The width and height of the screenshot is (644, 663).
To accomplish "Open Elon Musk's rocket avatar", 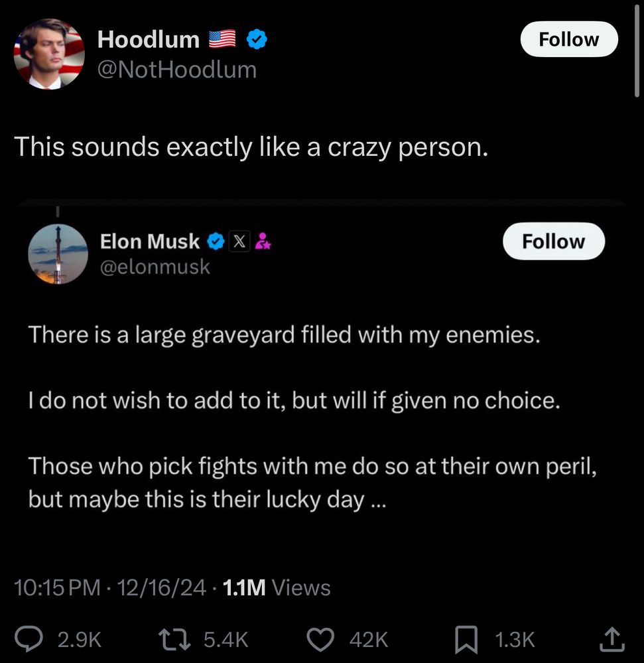I will click(58, 254).
